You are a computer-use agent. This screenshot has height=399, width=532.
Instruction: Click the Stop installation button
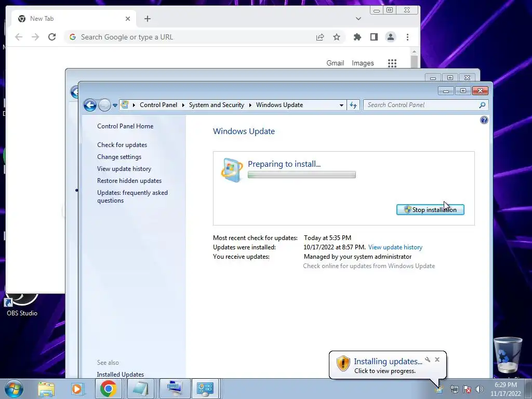tap(430, 210)
